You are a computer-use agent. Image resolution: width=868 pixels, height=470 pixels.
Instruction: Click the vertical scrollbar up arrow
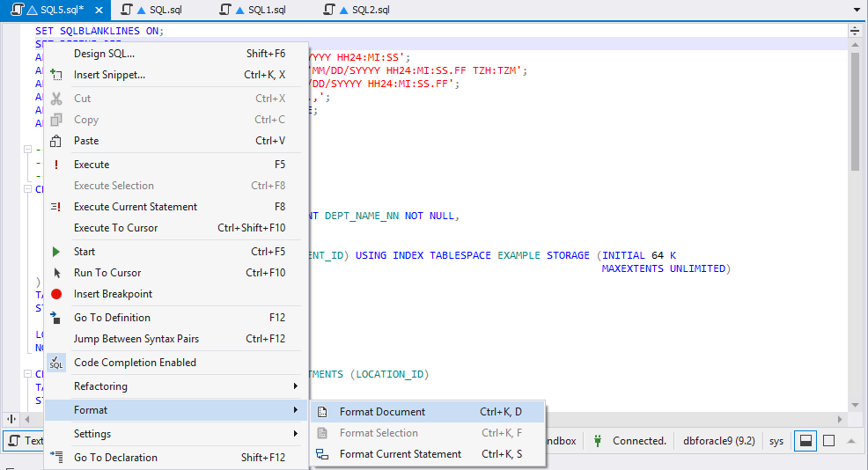click(856, 45)
